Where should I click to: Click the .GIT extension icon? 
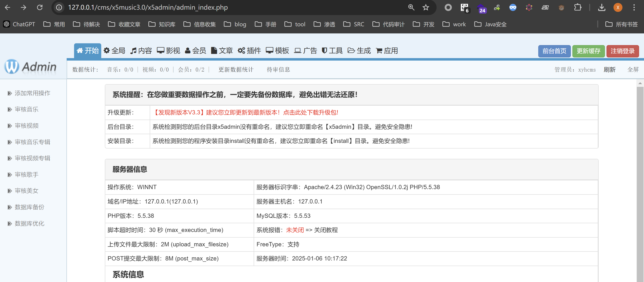point(545,7)
